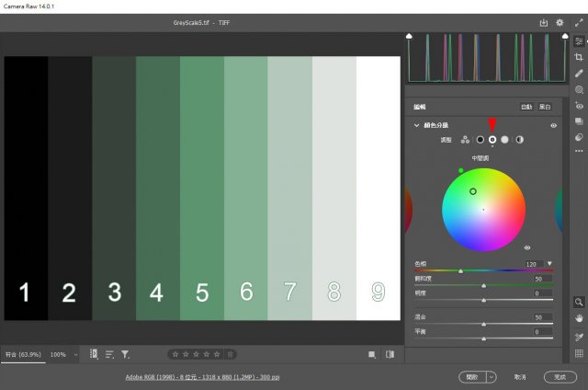Switch to three-way color wheels view
Screen dimensions: 588x390
pyautogui.click(x=465, y=139)
